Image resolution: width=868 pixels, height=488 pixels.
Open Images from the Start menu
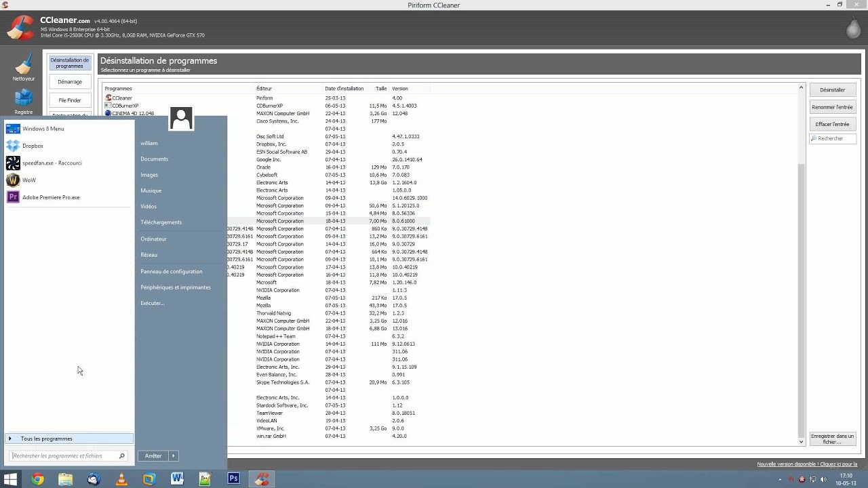(149, 175)
